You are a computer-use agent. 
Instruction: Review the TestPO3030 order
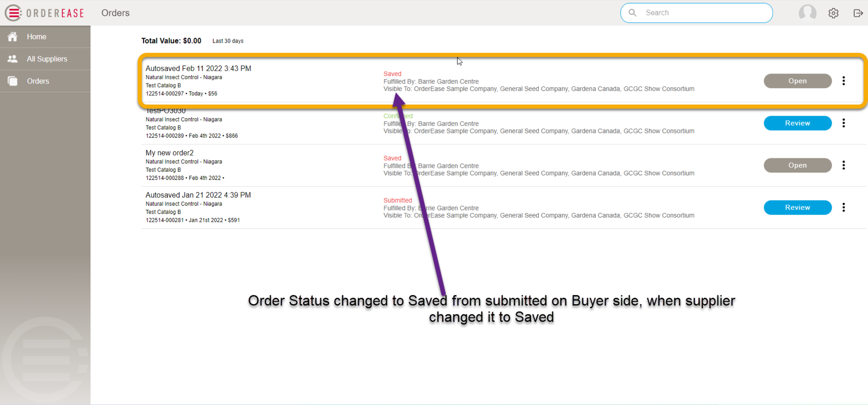(798, 123)
